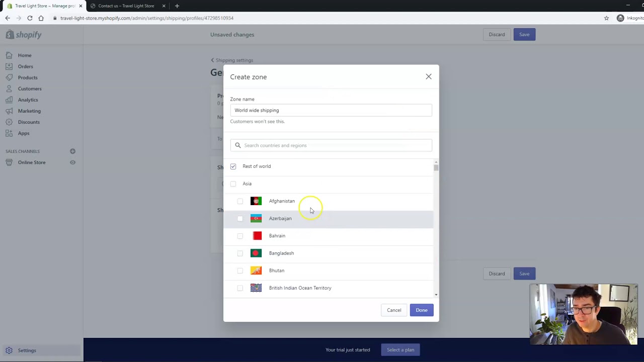Open Online Store sales channel
644x362 pixels.
(32, 162)
